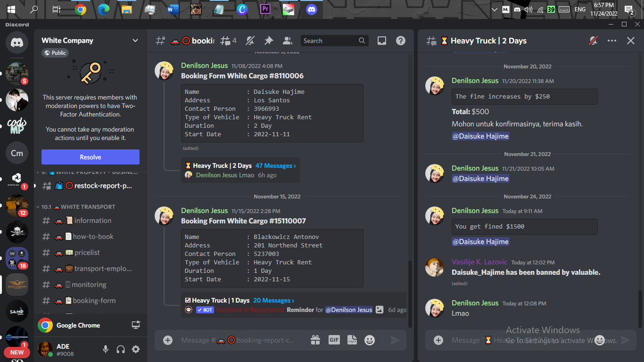This screenshot has height=362, width=644.
Task: Toggle channel notification settings bell
Action: 250,41
